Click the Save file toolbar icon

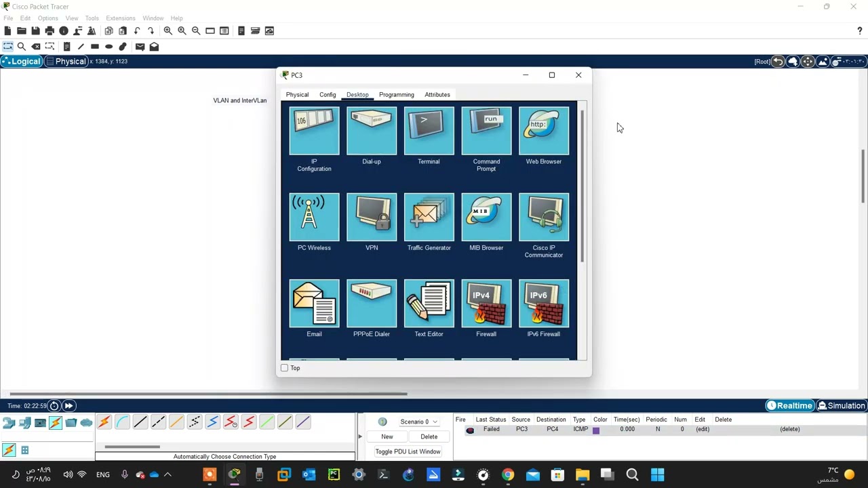(35, 30)
